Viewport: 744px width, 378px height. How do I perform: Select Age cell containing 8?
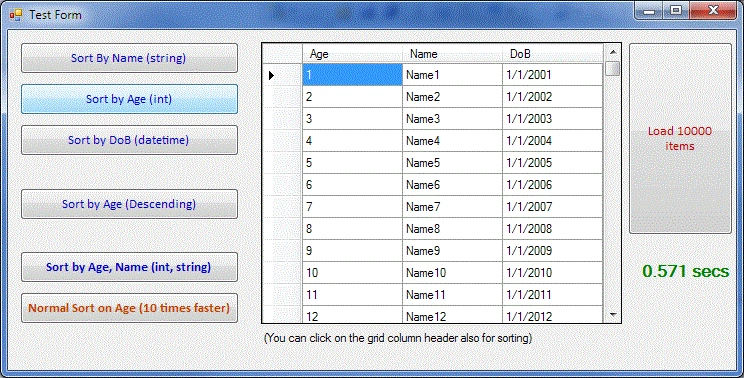pyautogui.click(x=353, y=229)
